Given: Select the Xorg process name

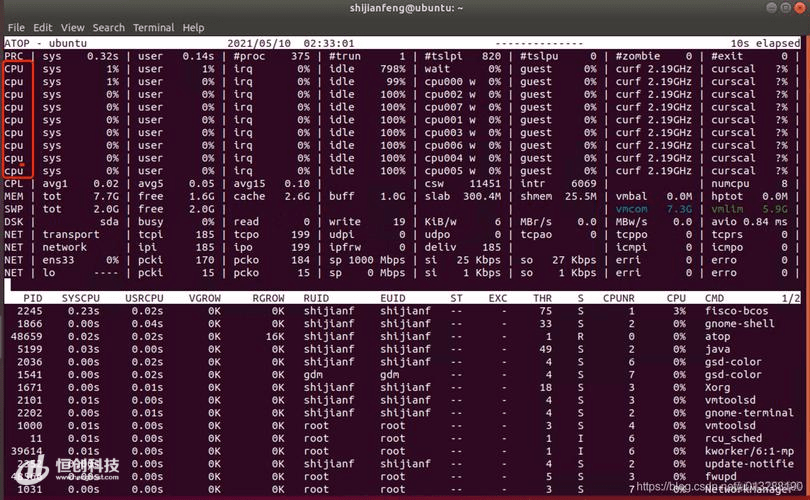Looking at the screenshot, I should click(718, 387).
